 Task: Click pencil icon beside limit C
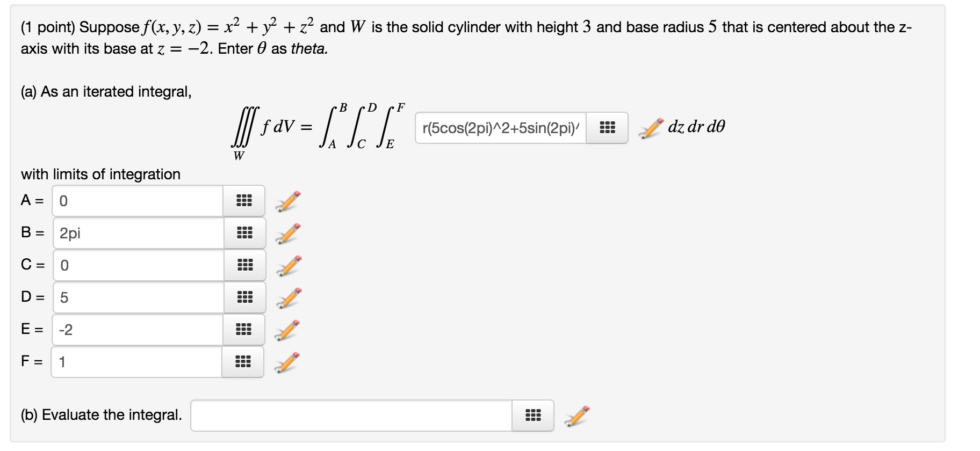[x=289, y=266]
